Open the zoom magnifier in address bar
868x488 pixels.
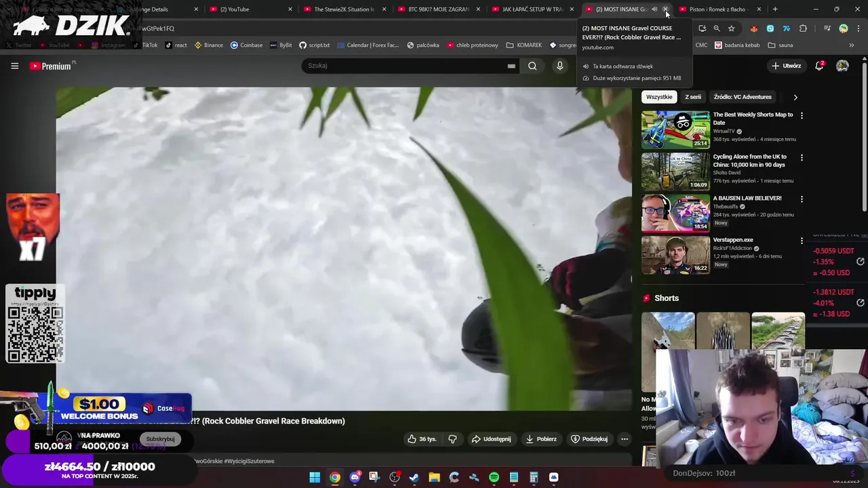tap(717, 28)
